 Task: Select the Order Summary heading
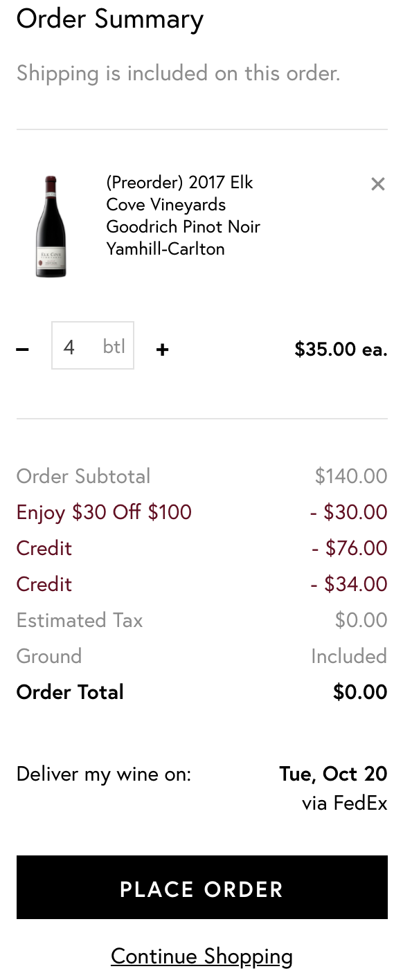coord(110,19)
